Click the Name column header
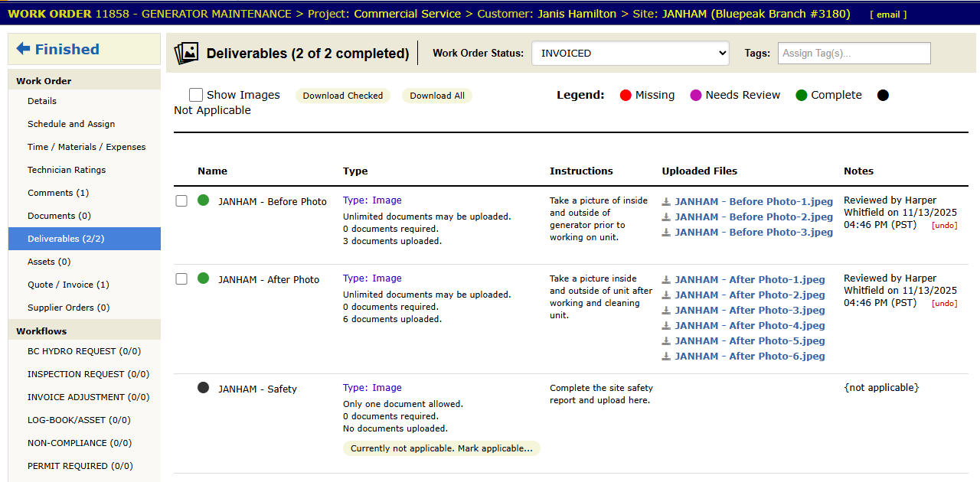This screenshot has width=980, height=482. pyautogui.click(x=212, y=171)
